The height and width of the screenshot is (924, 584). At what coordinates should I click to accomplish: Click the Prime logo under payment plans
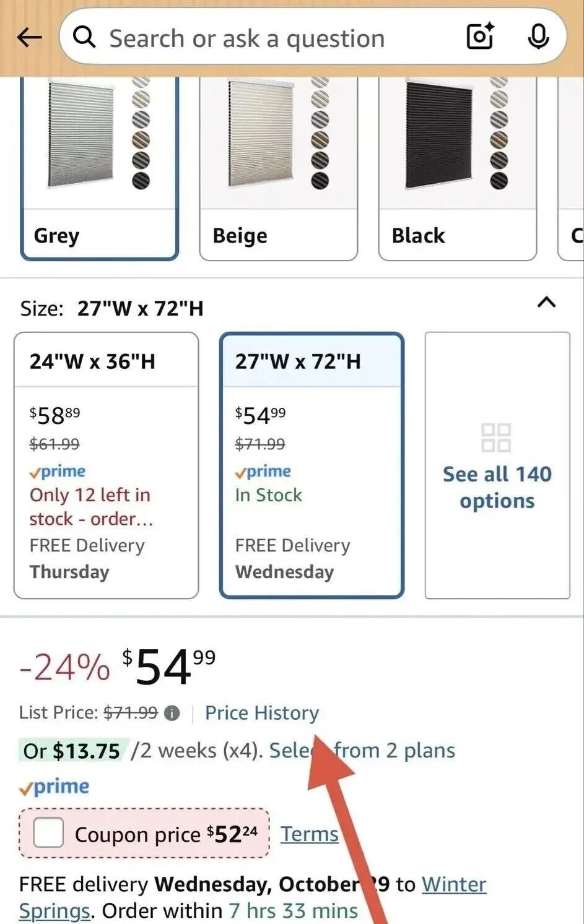click(x=54, y=787)
